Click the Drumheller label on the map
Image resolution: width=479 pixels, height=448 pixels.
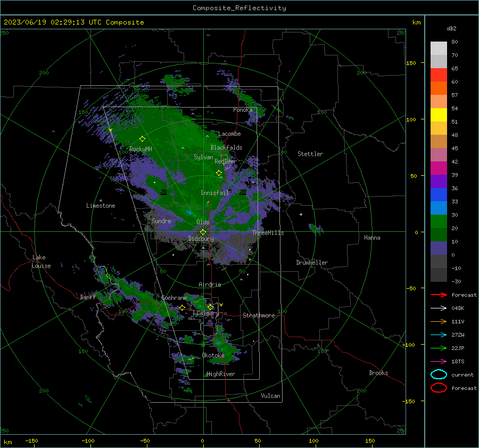(x=312, y=263)
